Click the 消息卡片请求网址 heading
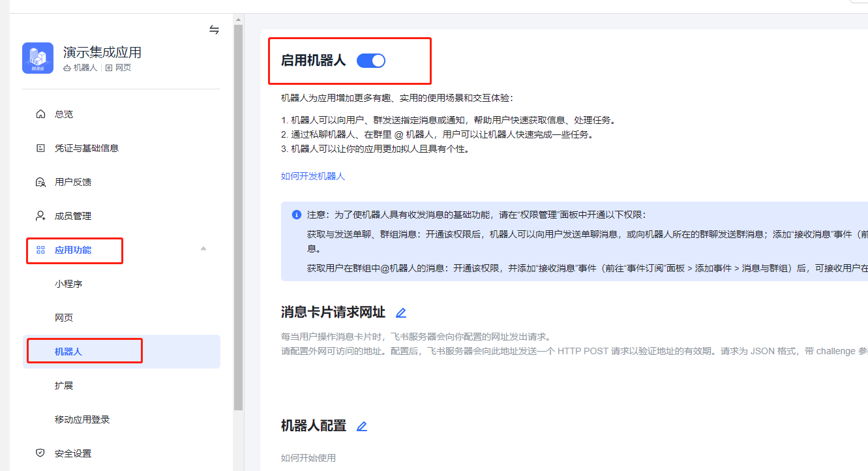 tap(333, 312)
